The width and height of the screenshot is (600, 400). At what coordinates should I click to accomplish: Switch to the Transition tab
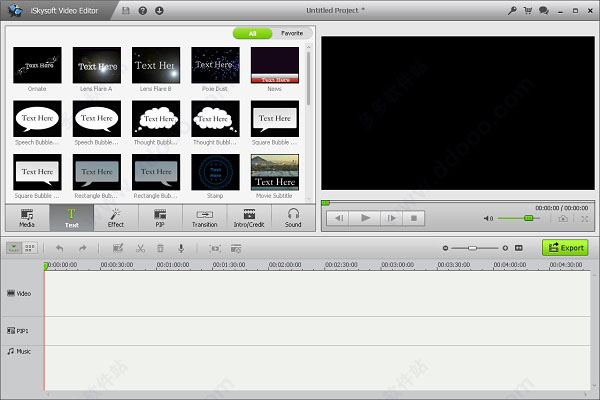click(x=204, y=218)
